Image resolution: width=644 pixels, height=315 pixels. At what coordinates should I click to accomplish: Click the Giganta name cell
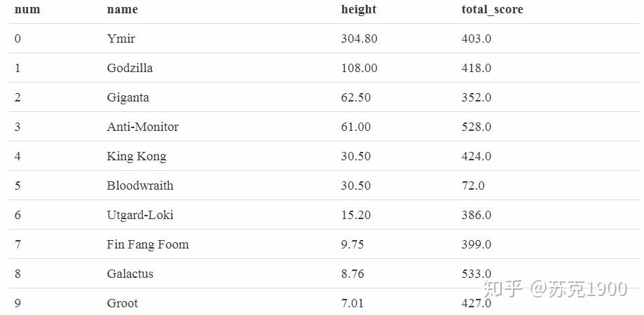128,97
